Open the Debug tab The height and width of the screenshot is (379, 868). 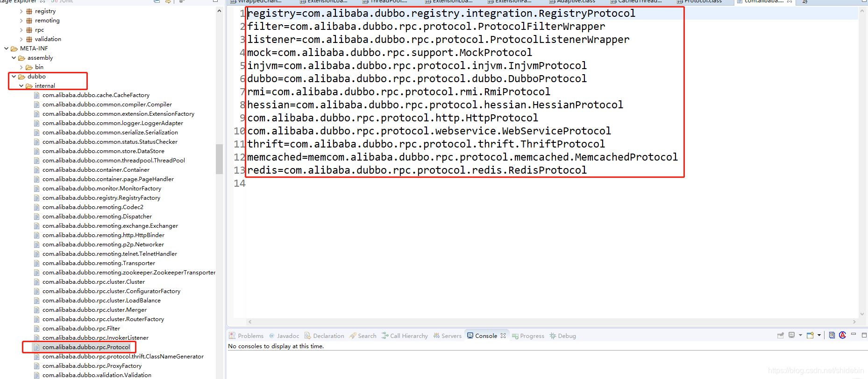pyautogui.click(x=562, y=336)
